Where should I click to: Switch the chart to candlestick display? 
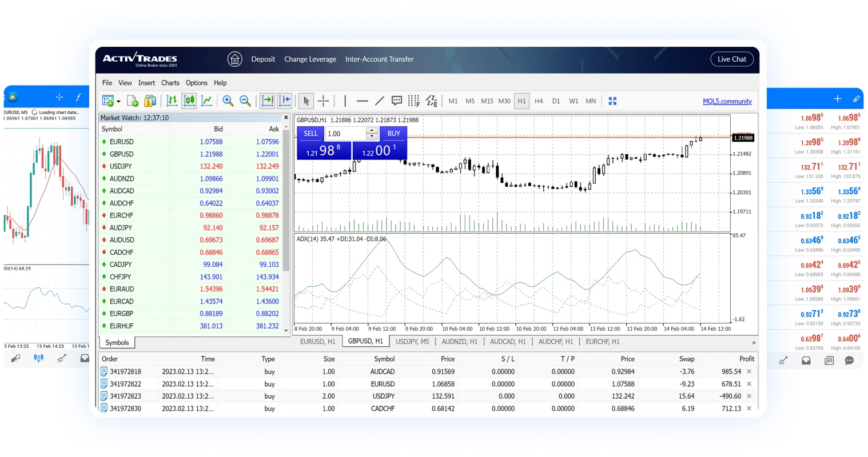click(190, 101)
